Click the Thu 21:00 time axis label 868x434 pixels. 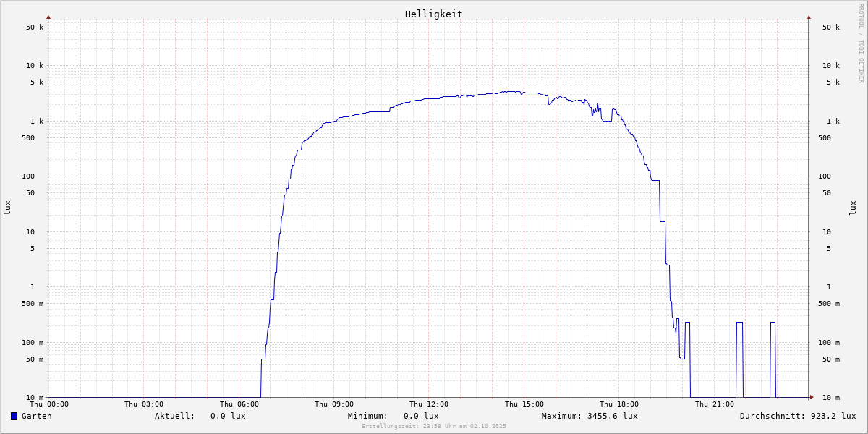click(715, 404)
